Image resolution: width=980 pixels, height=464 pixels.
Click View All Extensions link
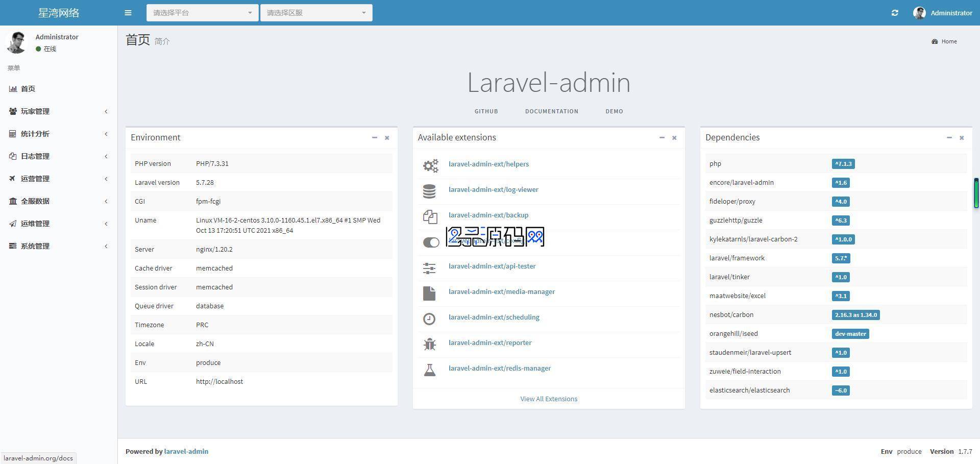[x=549, y=399]
